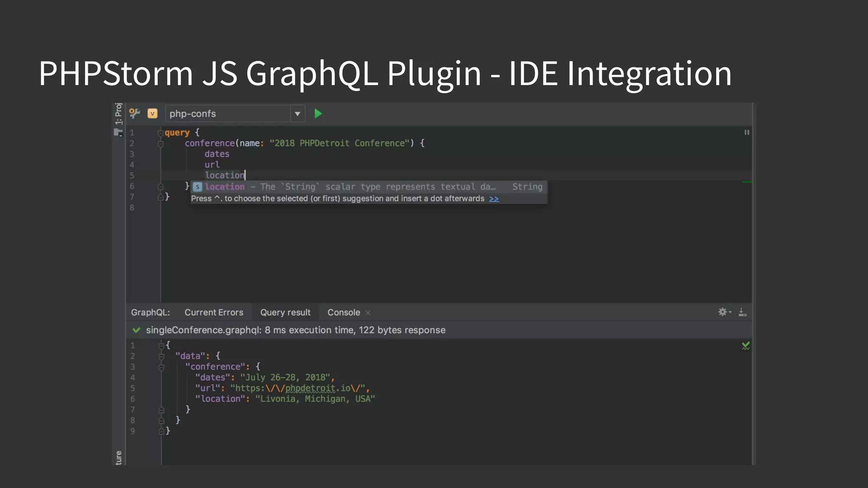Toggle the orange variables editor icon

[152, 114]
